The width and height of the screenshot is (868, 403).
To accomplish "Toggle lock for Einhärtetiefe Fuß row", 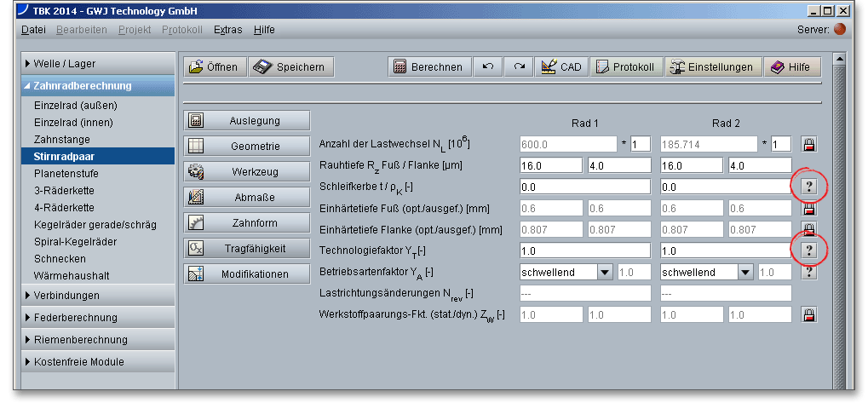I will pos(809,208).
